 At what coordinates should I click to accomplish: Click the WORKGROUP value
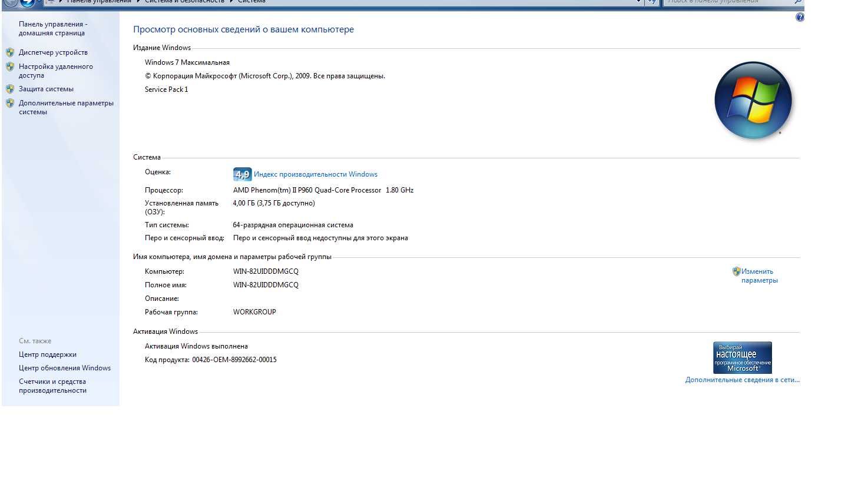tap(254, 312)
